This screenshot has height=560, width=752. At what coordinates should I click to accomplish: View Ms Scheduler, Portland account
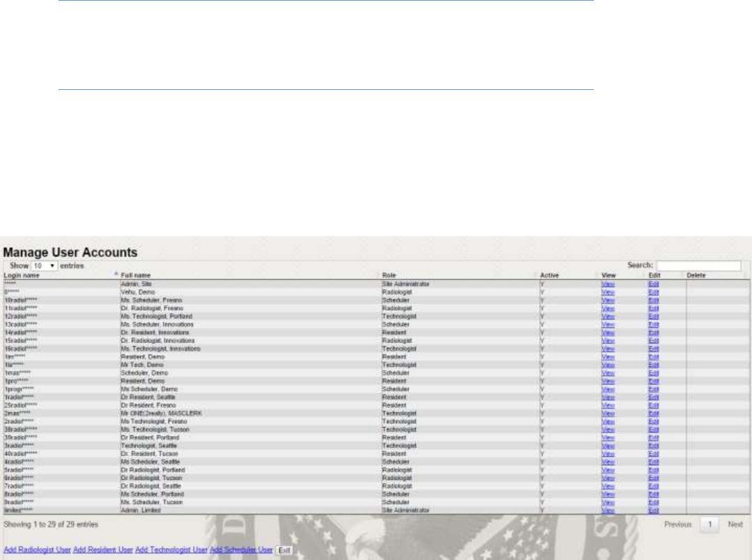click(608, 495)
